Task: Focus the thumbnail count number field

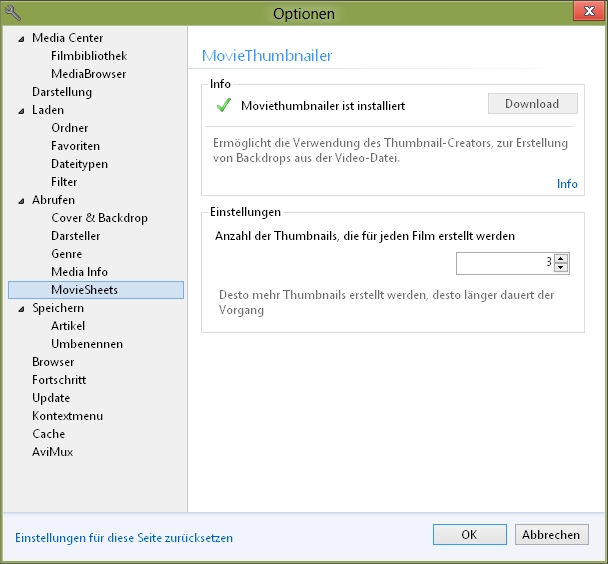Action: click(505, 263)
